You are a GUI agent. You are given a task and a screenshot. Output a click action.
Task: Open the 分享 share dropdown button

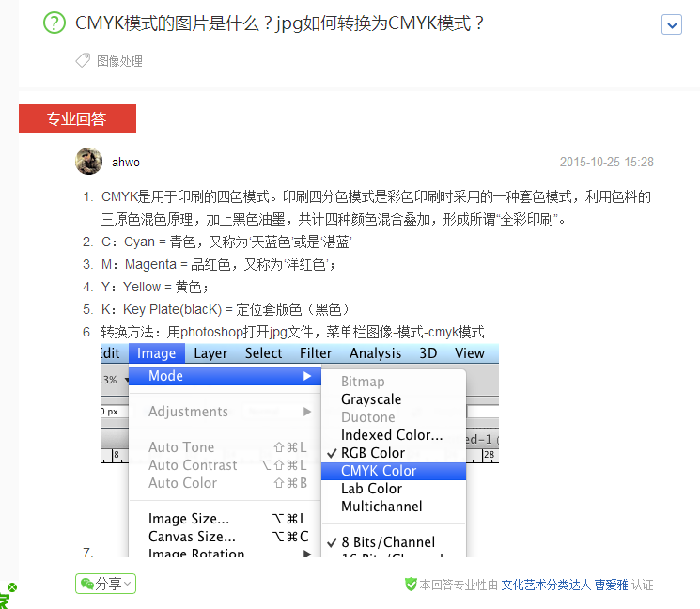(x=106, y=584)
